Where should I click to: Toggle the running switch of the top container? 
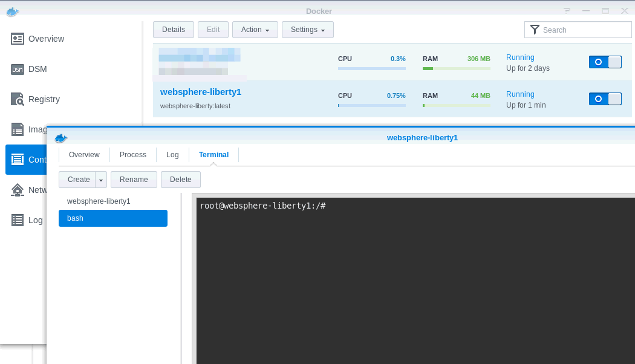coord(605,62)
